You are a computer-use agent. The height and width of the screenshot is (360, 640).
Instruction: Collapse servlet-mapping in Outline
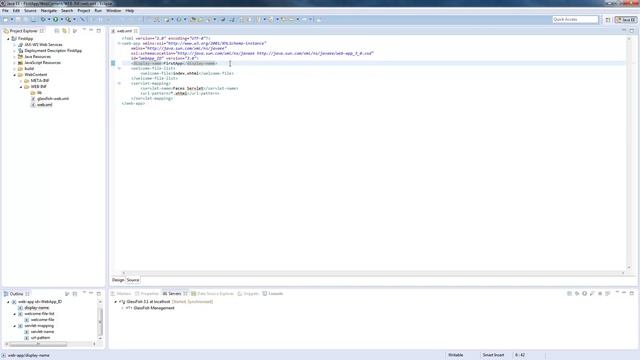[15, 326]
